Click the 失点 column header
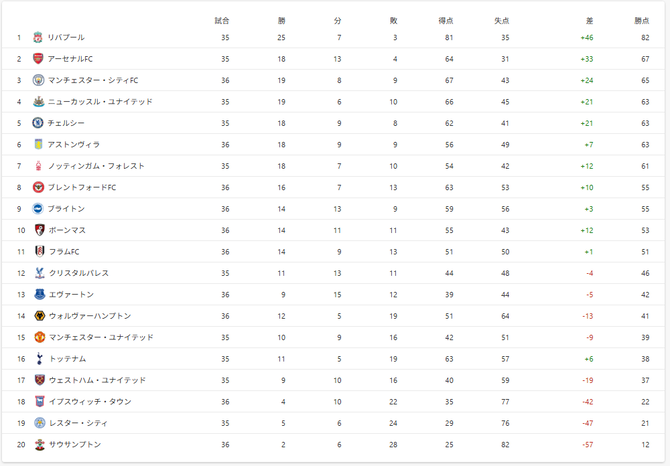Screen dimensions: 670x466 click(x=502, y=20)
